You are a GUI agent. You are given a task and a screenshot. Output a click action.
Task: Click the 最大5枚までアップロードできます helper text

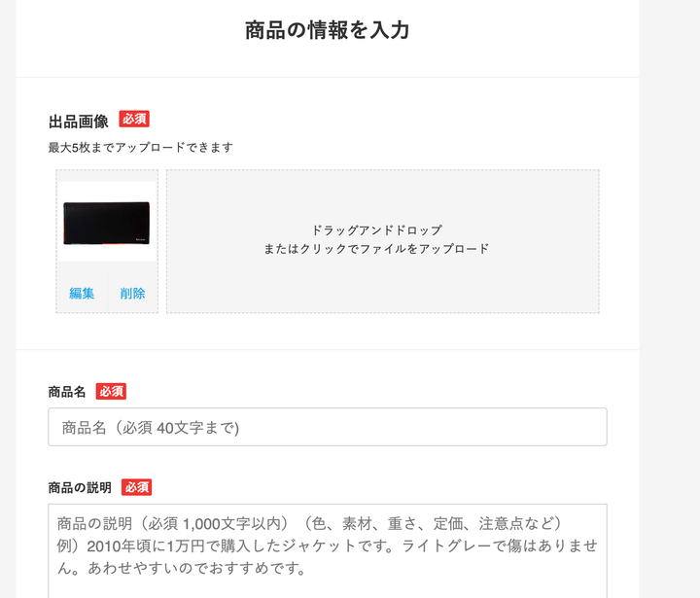141,148
